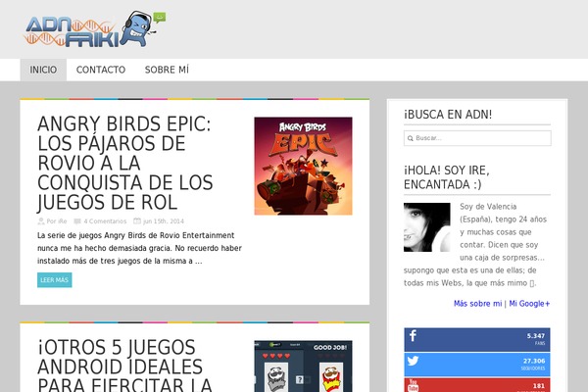The width and height of the screenshot is (588, 392).
Task: Go to the Contacto page
Action: click(101, 70)
